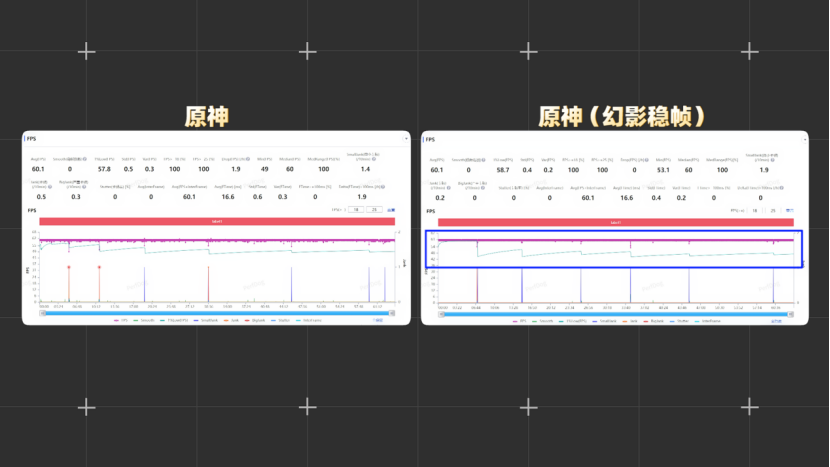The image size is (830, 467).
Task: Grab right handle of left chart range slider
Action: pos(392,313)
